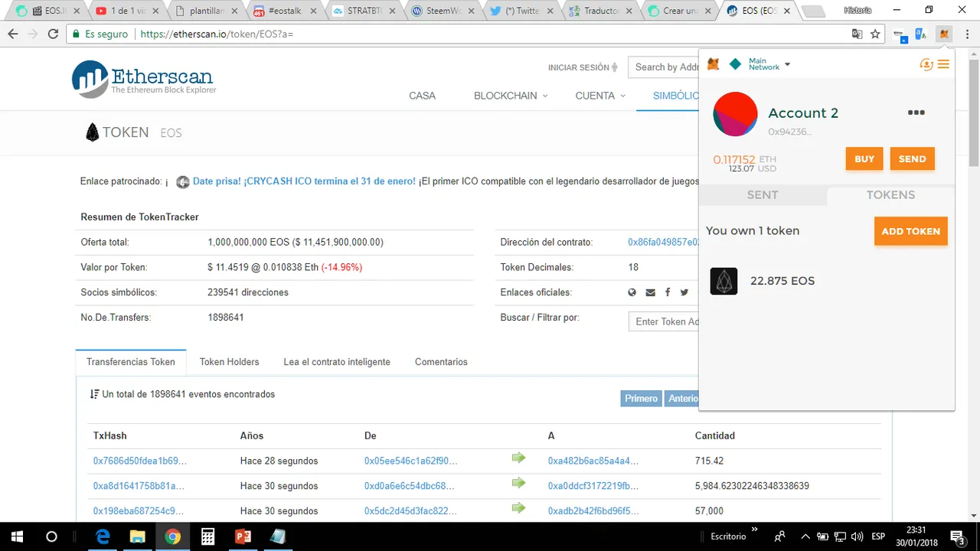The height and width of the screenshot is (551, 980).
Task: Click the 5,984.62302246348338639 quantity cell
Action: tap(752, 486)
